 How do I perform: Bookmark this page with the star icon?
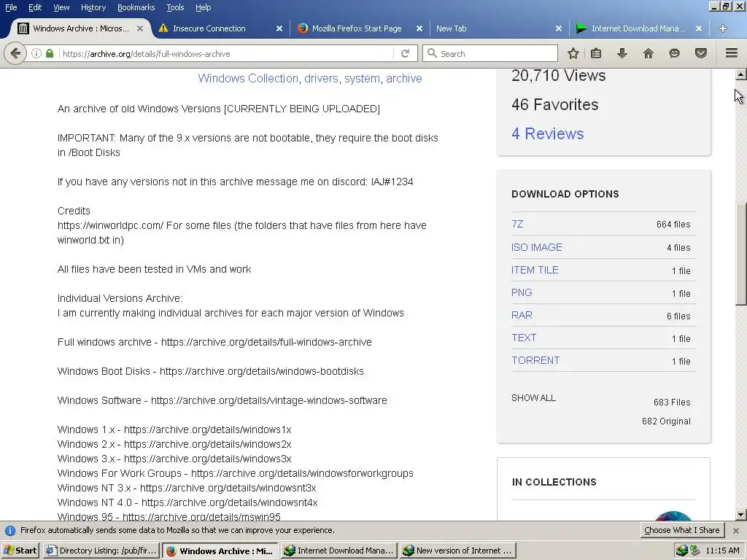pyautogui.click(x=573, y=53)
